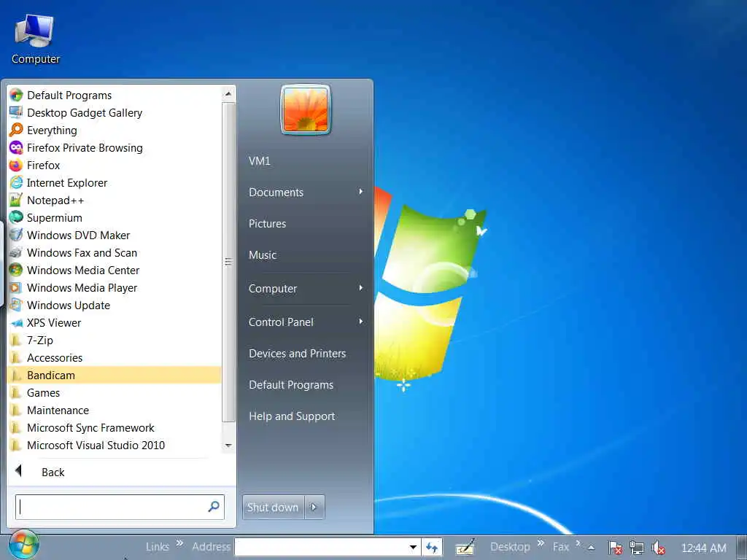The width and height of the screenshot is (747, 560).
Task: Click the user account picture
Action: pyautogui.click(x=306, y=110)
